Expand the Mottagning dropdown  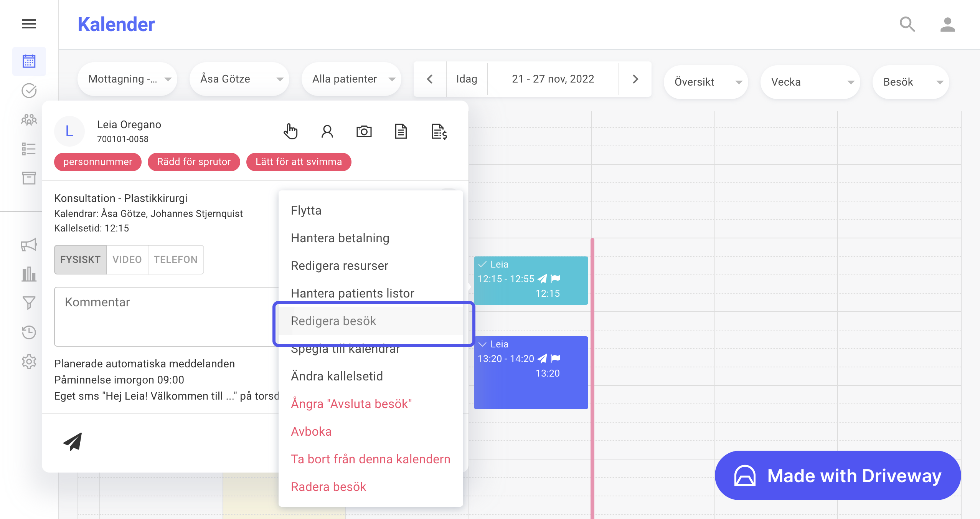coord(127,79)
